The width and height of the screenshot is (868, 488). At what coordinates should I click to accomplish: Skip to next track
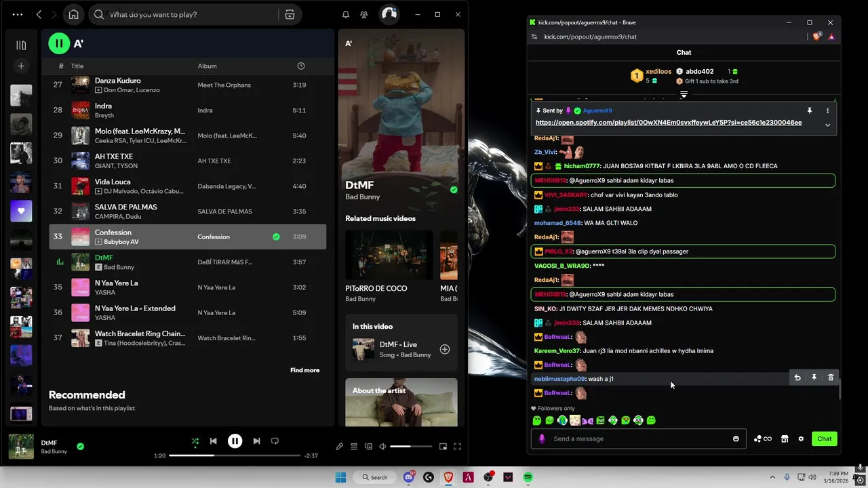[256, 441]
